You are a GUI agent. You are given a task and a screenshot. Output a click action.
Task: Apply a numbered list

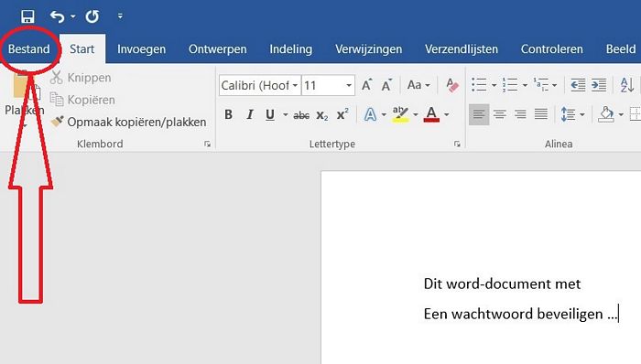[x=510, y=84]
